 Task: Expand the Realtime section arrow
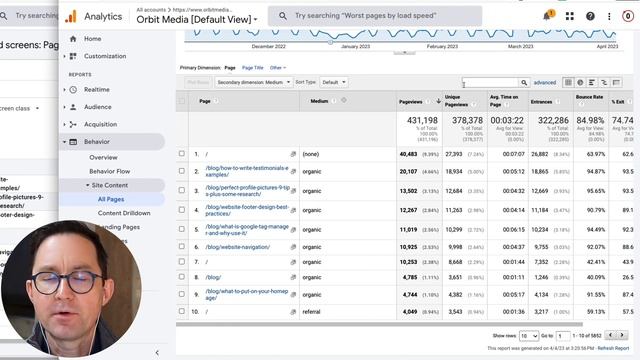click(x=64, y=89)
